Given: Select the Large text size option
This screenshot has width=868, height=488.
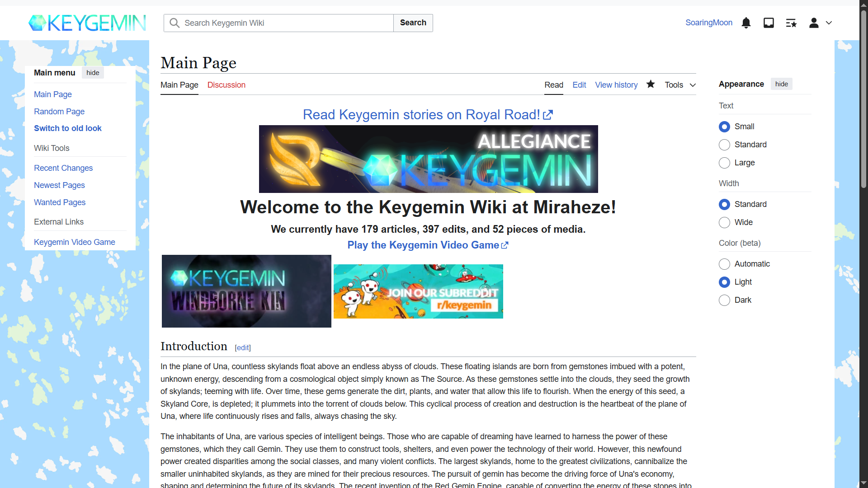Looking at the screenshot, I should tap(724, 163).
